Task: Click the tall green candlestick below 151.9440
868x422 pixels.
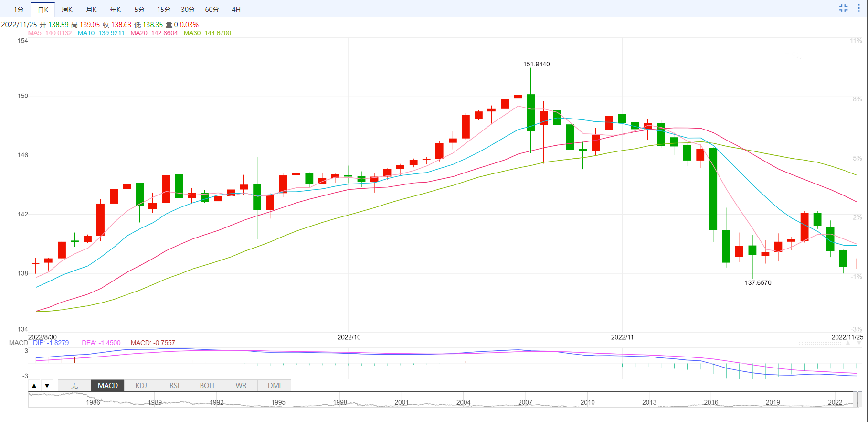Action: tap(530, 113)
